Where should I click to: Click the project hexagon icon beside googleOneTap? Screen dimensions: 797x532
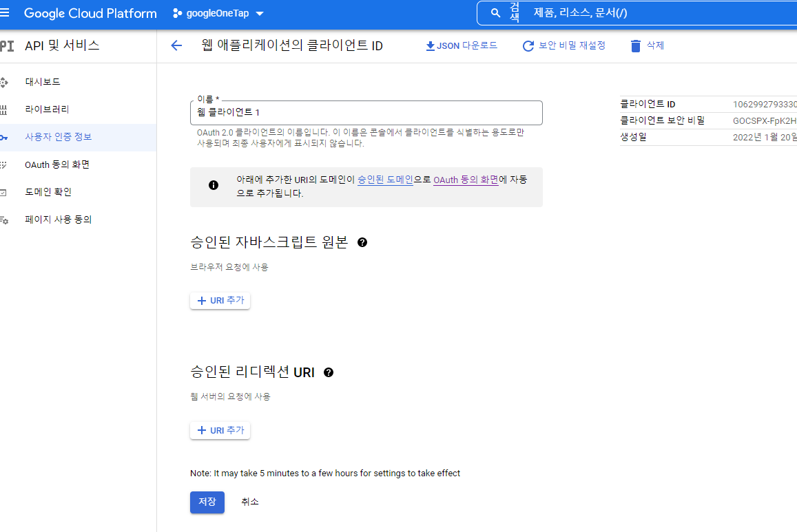point(177,13)
